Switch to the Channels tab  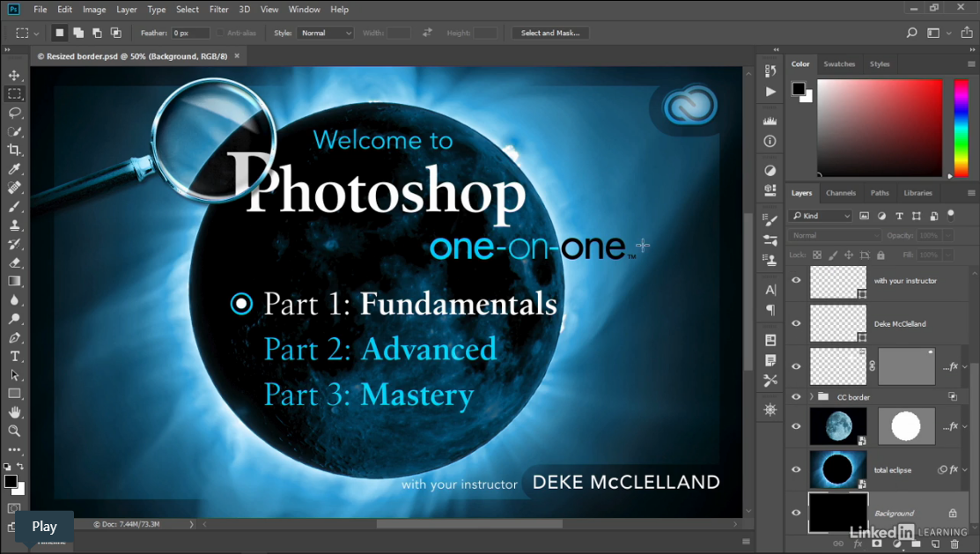point(841,193)
